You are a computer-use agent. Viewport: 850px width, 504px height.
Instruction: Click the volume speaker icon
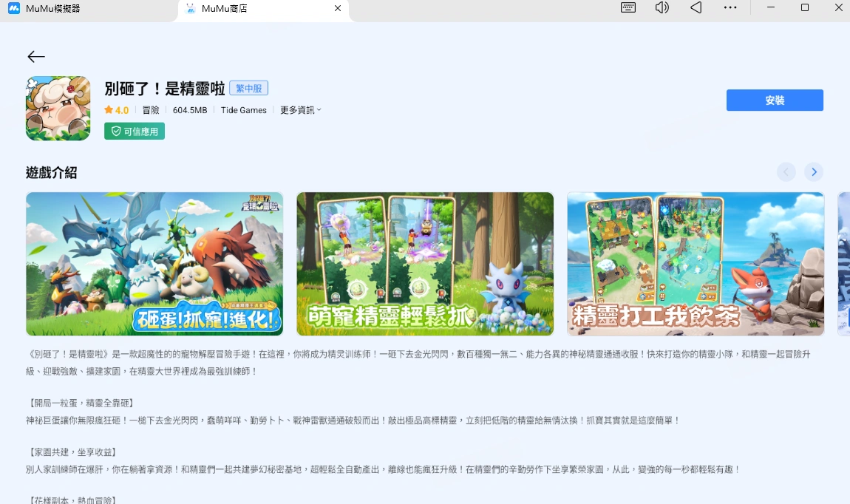tap(662, 7)
